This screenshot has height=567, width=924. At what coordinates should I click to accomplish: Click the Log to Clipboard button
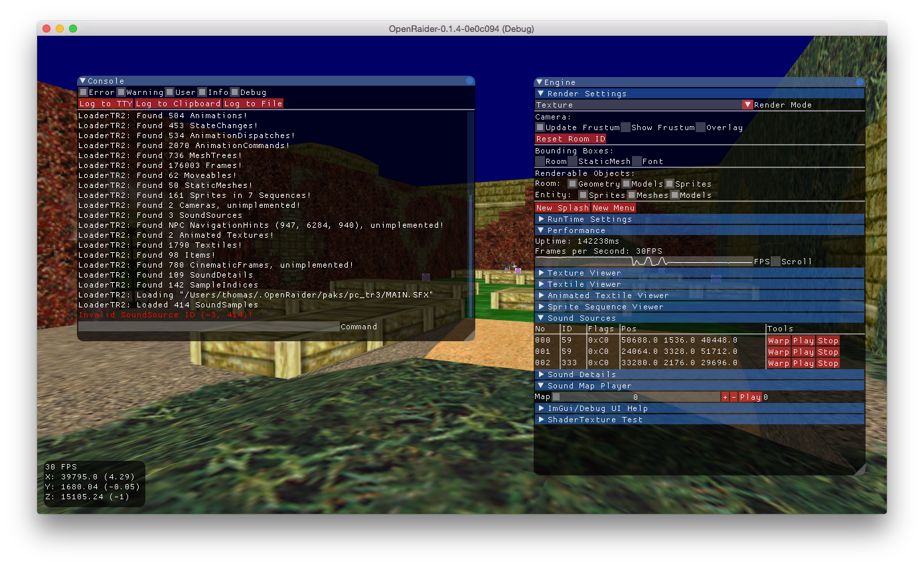click(x=178, y=104)
